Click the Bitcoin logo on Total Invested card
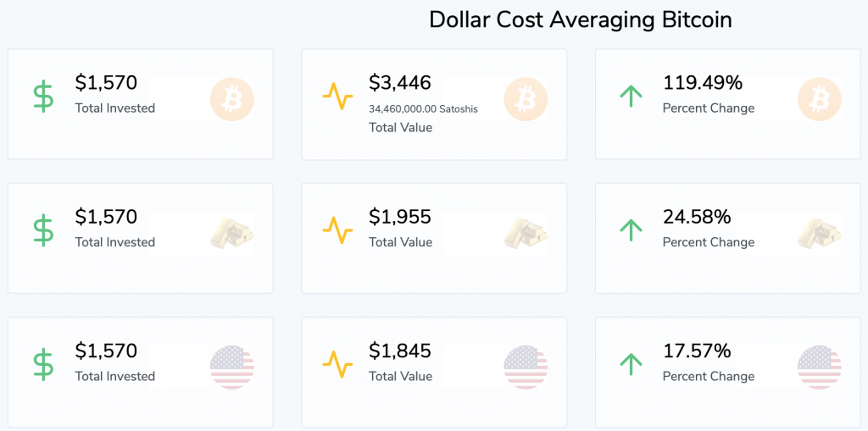 [x=231, y=99]
